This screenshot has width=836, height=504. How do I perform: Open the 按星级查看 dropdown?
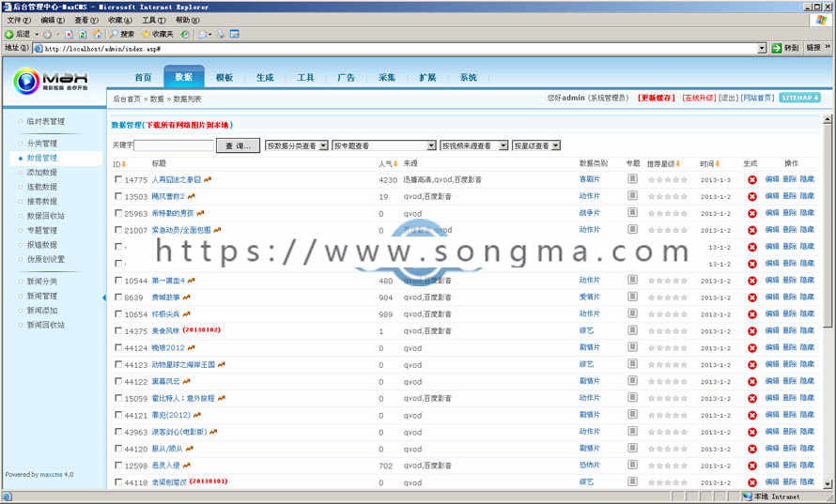click(535, 145)
